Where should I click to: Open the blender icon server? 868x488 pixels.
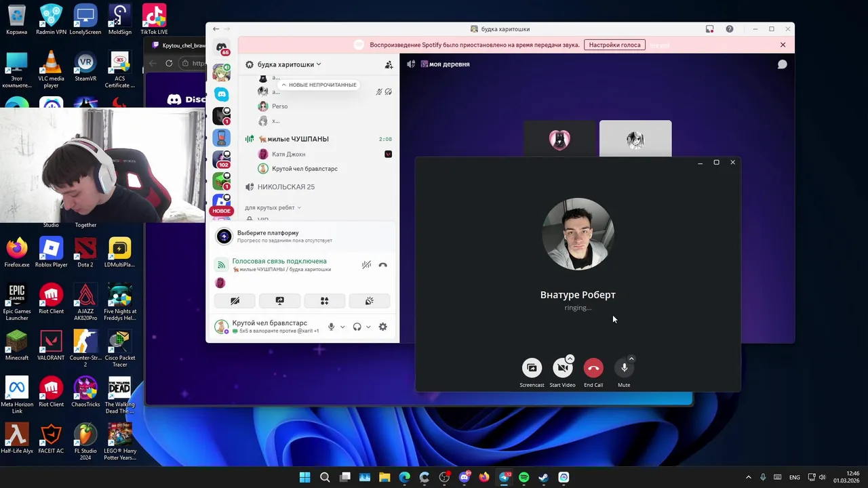[222, 138]
